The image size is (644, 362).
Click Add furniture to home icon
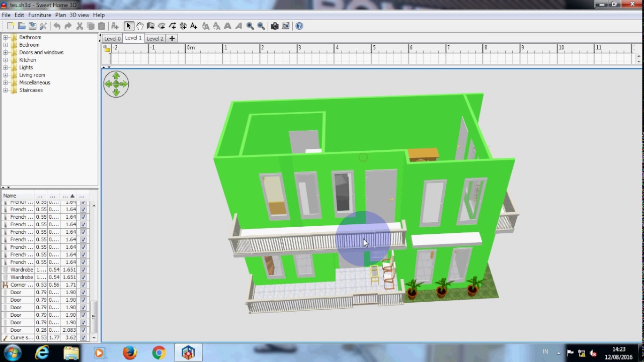[115, 26]
